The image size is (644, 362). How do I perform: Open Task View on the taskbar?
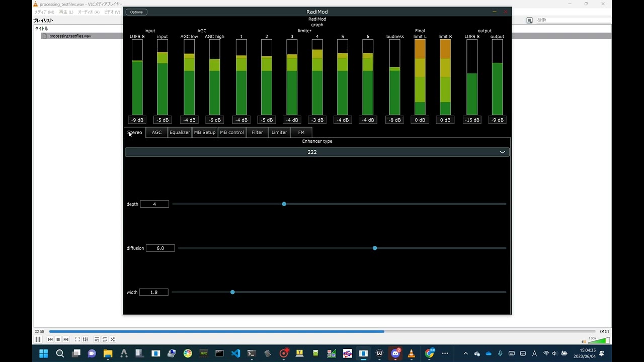click(x=76, y=353)
